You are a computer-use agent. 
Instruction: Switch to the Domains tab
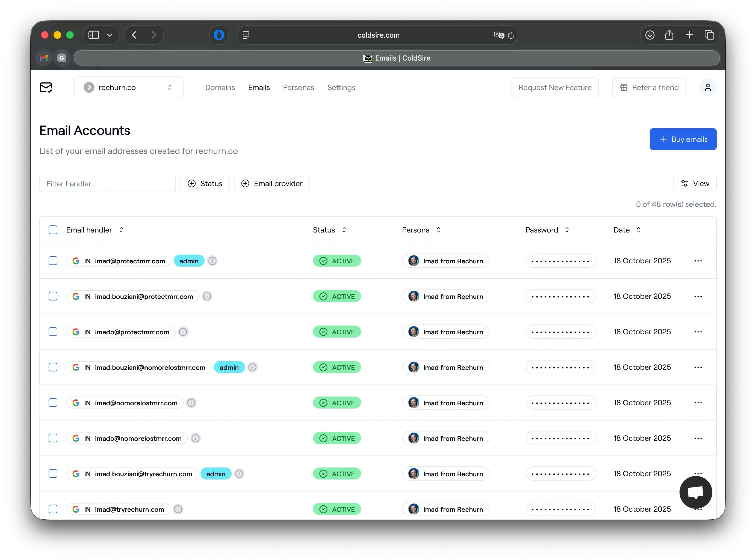(220, 87)
